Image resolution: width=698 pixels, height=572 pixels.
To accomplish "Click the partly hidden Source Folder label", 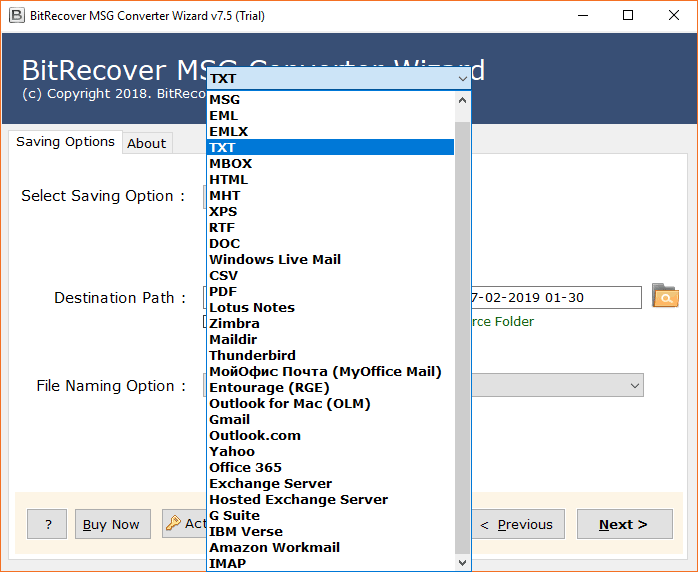I will click(503, 321).
